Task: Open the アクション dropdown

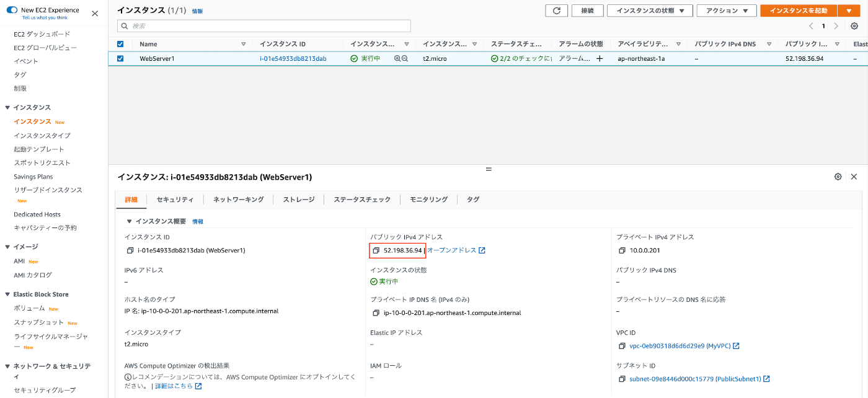Action: pos(727,11)
